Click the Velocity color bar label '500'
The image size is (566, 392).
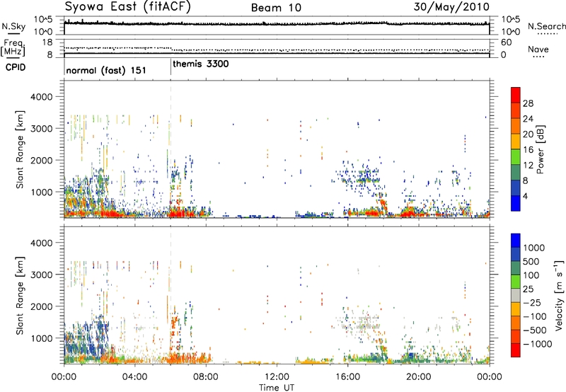pos(531,262)
